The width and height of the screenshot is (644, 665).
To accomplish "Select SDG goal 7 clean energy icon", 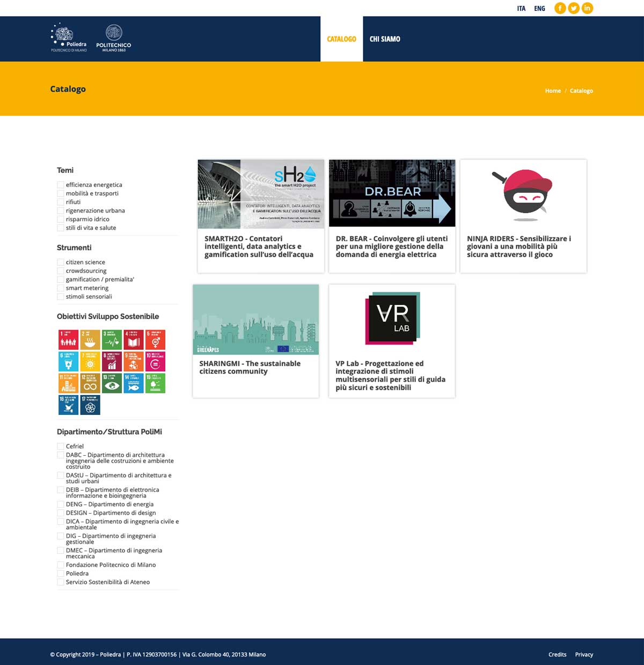I will [90, 362].
